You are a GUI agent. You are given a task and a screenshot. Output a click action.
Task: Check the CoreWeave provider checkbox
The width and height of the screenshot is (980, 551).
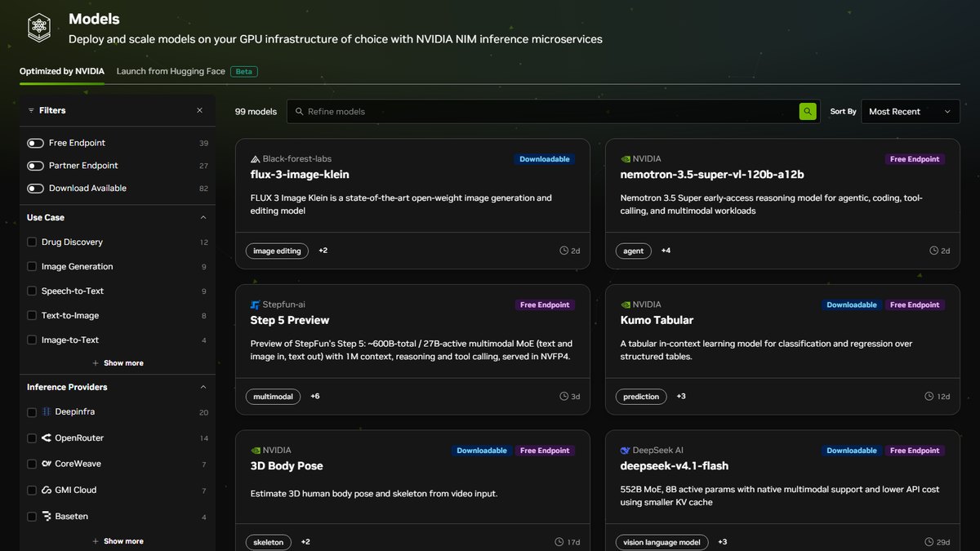(32, 464)
